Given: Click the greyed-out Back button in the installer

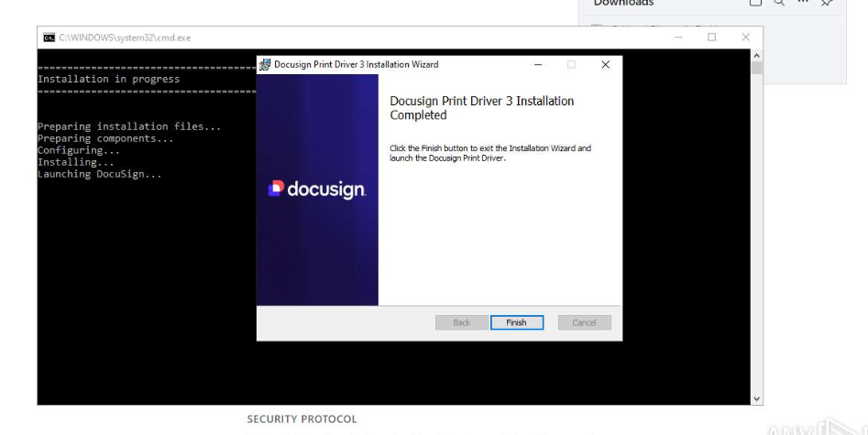Looking at the screenshot, I should tap(462, 322).
